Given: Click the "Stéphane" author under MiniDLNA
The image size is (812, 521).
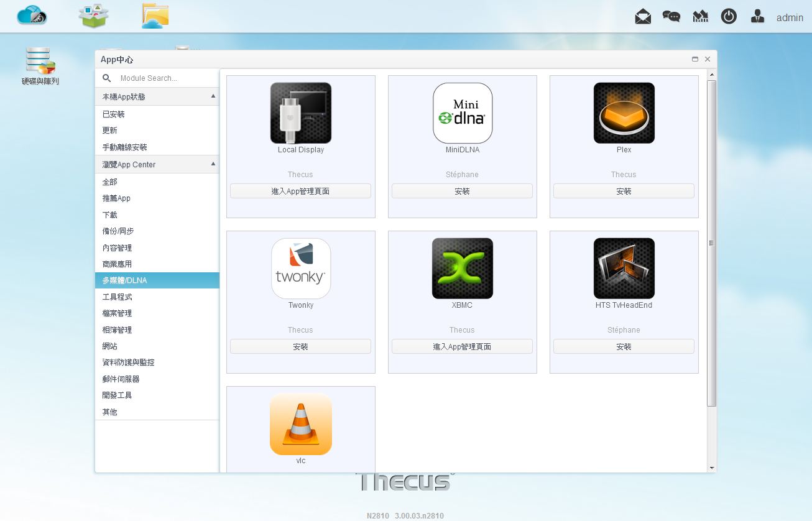Looking at the screenshot, I should click(463, 175).
